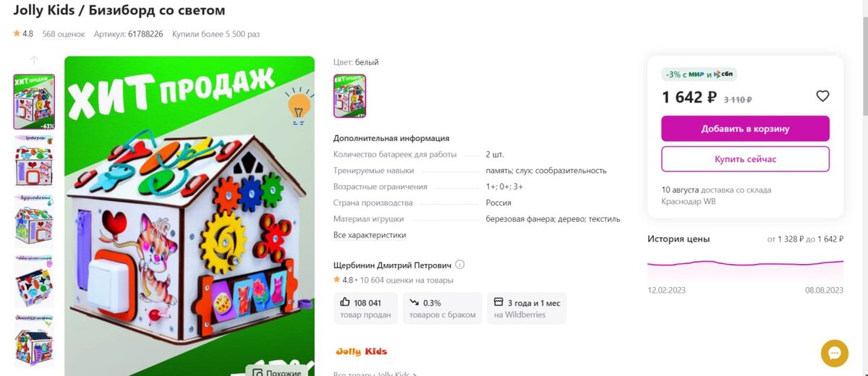Open 'Все характеристики' to expand details
Viewport: 868px width, 376px height.
tap(370, 235)
